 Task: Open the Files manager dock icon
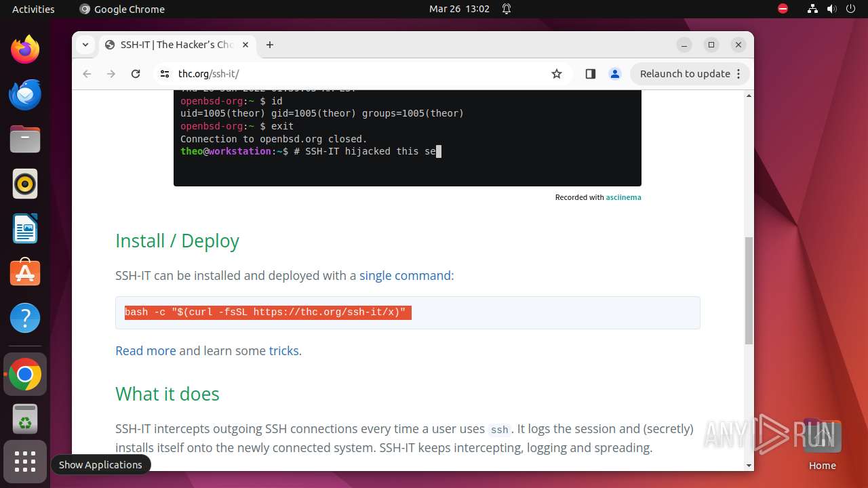[25, 139]
